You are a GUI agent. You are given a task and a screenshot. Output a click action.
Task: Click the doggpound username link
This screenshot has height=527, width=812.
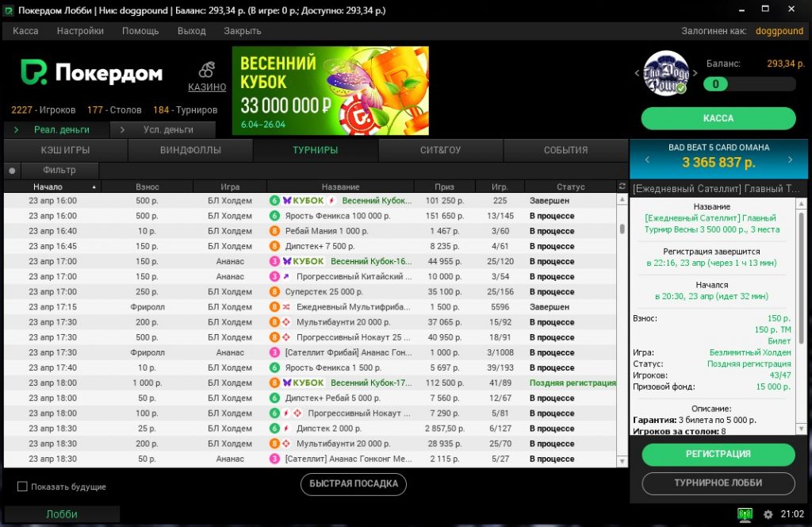[x=779, y=31]
